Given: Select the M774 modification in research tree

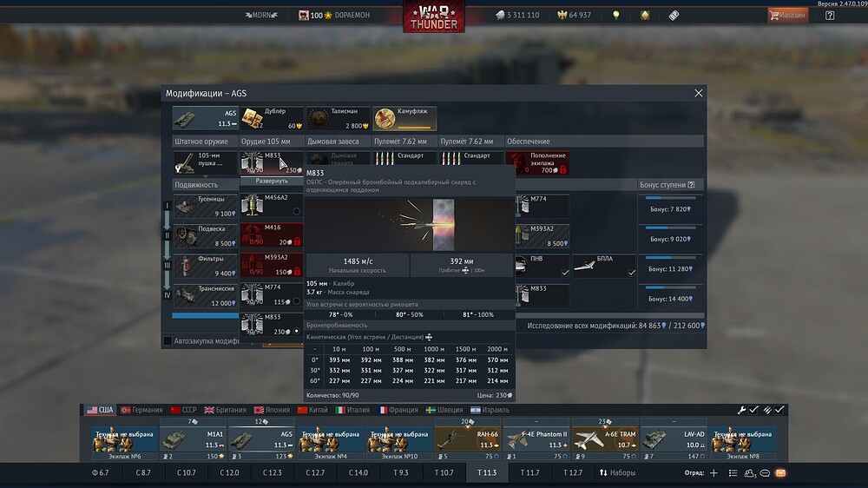Looking at the screenshot, I should pos(542,206).
